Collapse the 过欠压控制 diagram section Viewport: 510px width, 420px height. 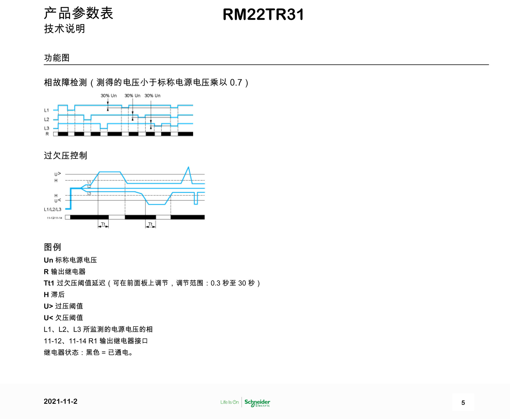(x=65, y=155)
